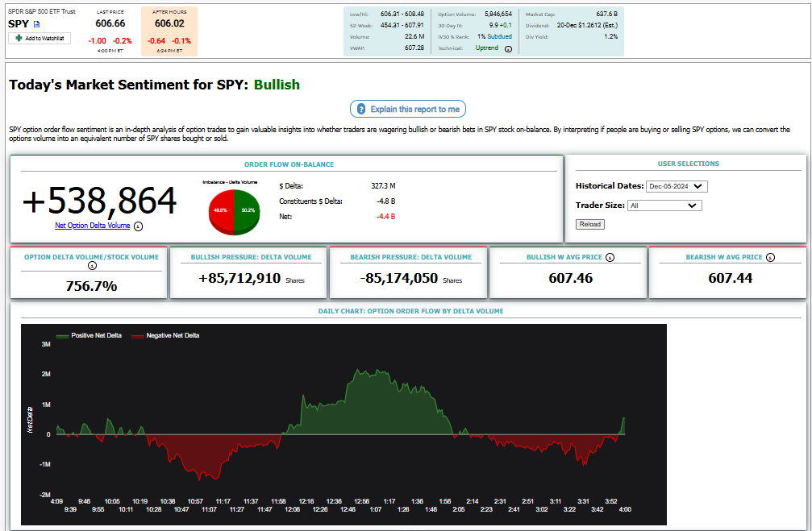The height and width of the screenshot is (531, 812).
Task: Open the Net Option Delta Volume link
Action: 92,226
